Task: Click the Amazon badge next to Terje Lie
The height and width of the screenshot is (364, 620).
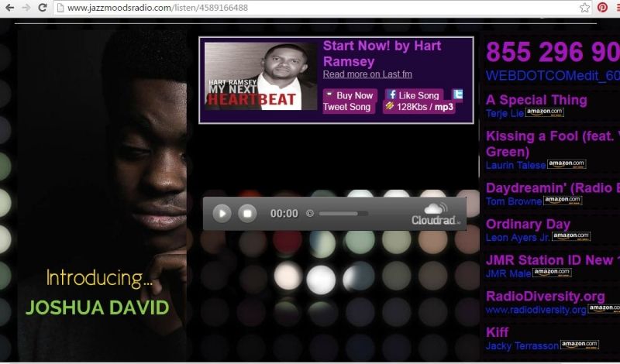Action: point(545,112)
